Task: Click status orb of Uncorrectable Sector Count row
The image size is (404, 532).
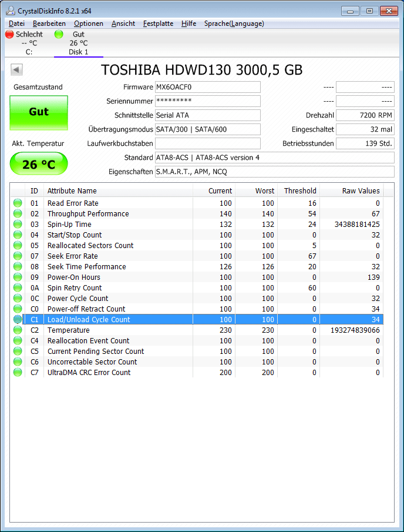Action: click(x=18, y=362)
